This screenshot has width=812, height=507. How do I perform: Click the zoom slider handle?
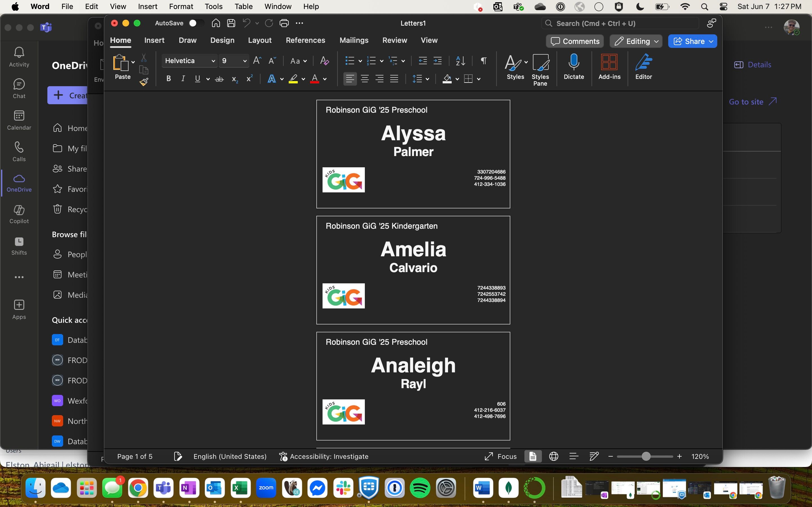click(646, 456)
